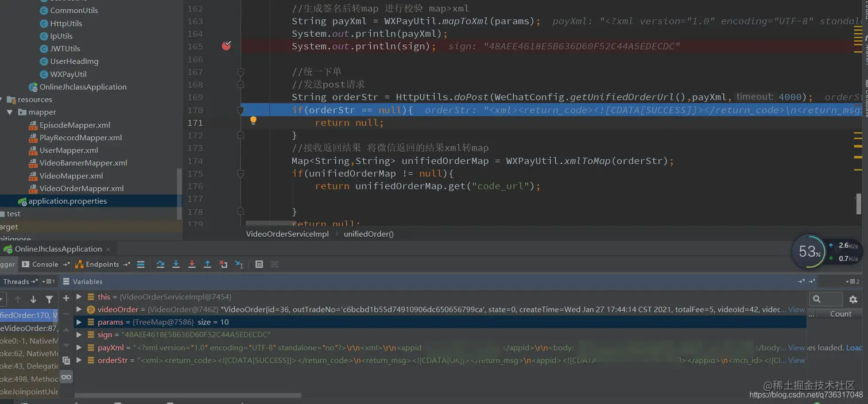Expand the 'this' variable node
Screen dimensions: 868x404
79,297
